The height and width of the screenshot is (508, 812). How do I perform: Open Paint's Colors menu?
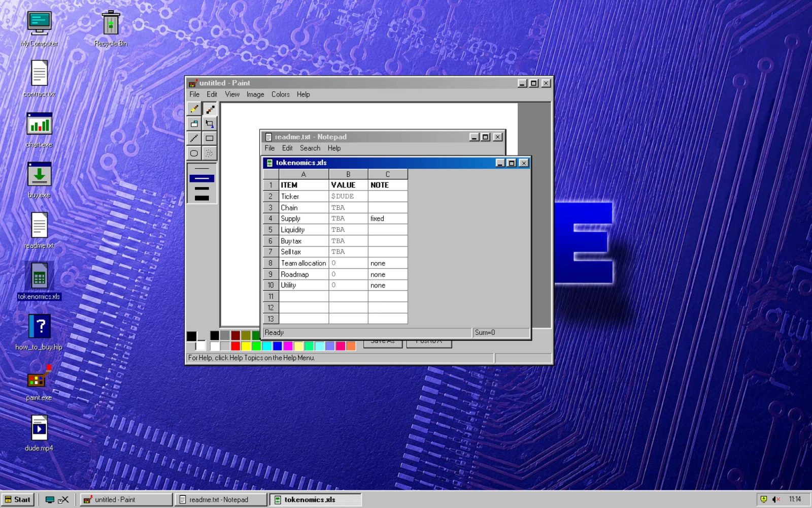(x=280, y=94)
